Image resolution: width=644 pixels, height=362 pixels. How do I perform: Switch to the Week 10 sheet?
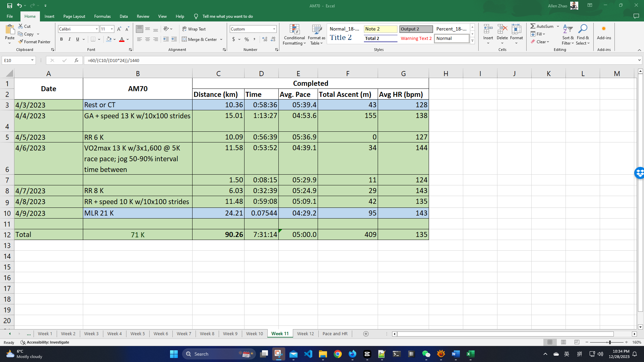pyautogui.click(x=254, y=334)
